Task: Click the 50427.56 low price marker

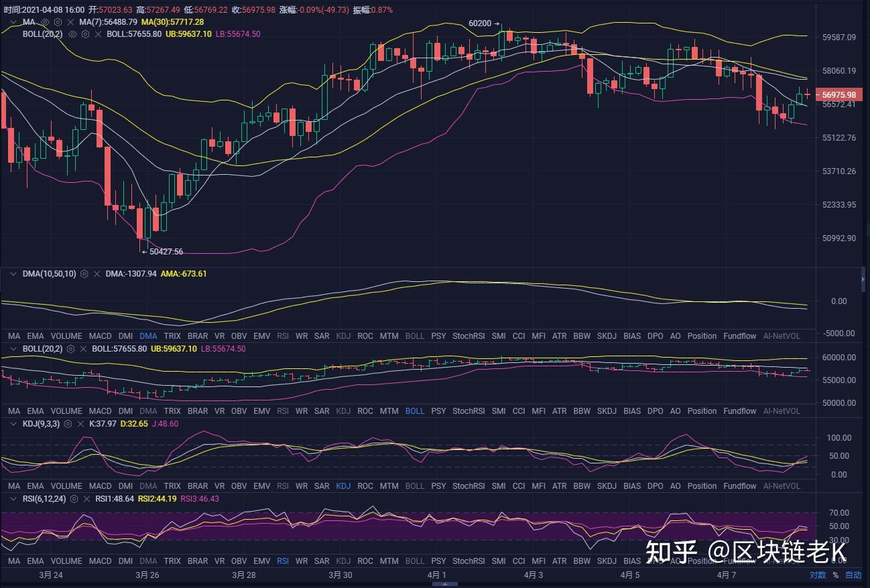Action: (x=162, y=252)
